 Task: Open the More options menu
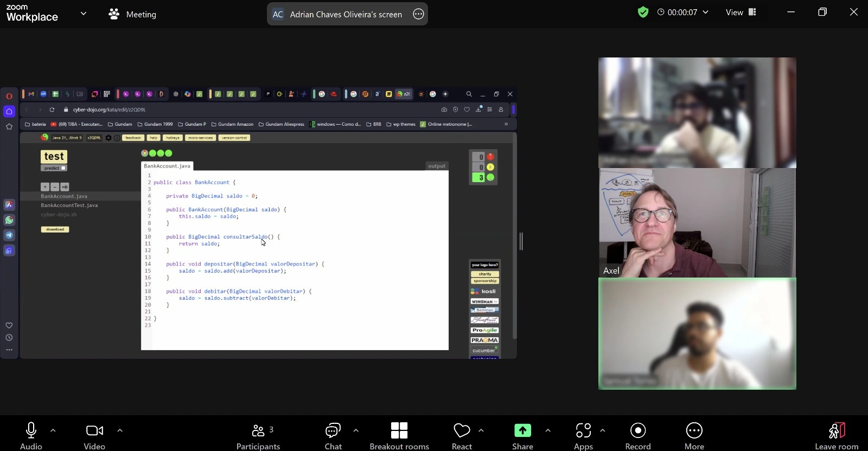pos(694,431)
